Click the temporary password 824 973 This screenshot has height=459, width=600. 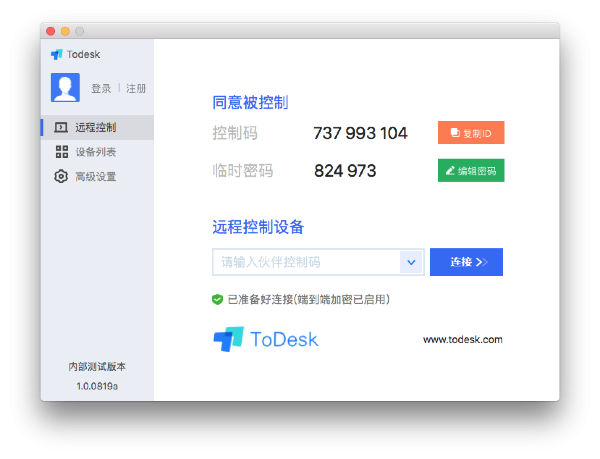tap(345, 171)
